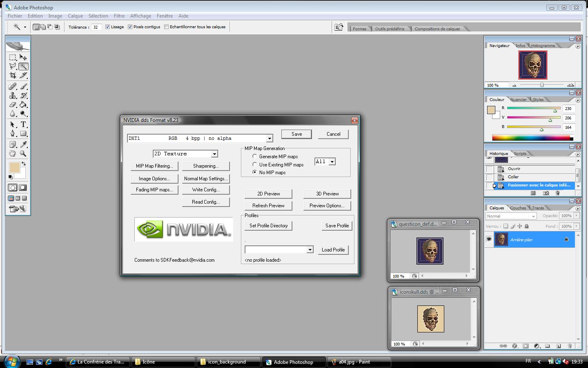588x368 pixels.
Task: Open the empty profile dropdown
Action: click(310, 250)
